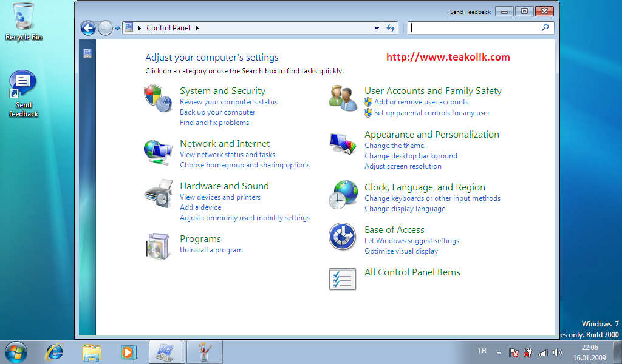Show hidden tray icons arrow
622x364 pixels.
(x=499, y=352)
